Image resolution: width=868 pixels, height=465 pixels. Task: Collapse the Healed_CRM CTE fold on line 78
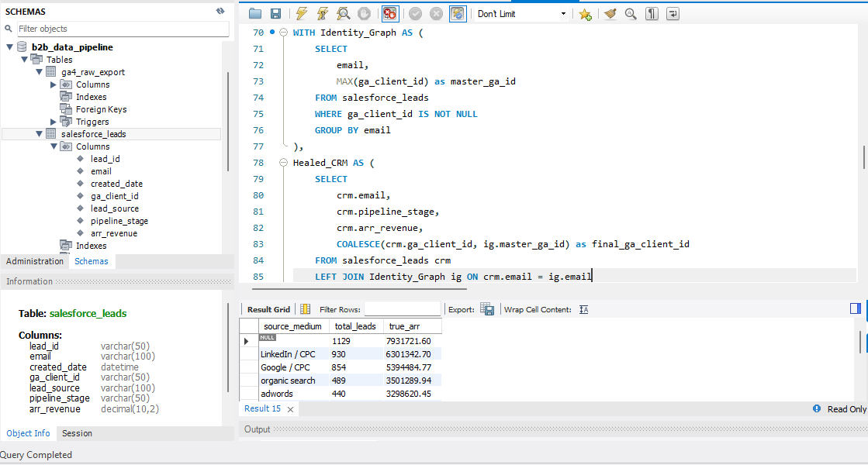(283, 163)
